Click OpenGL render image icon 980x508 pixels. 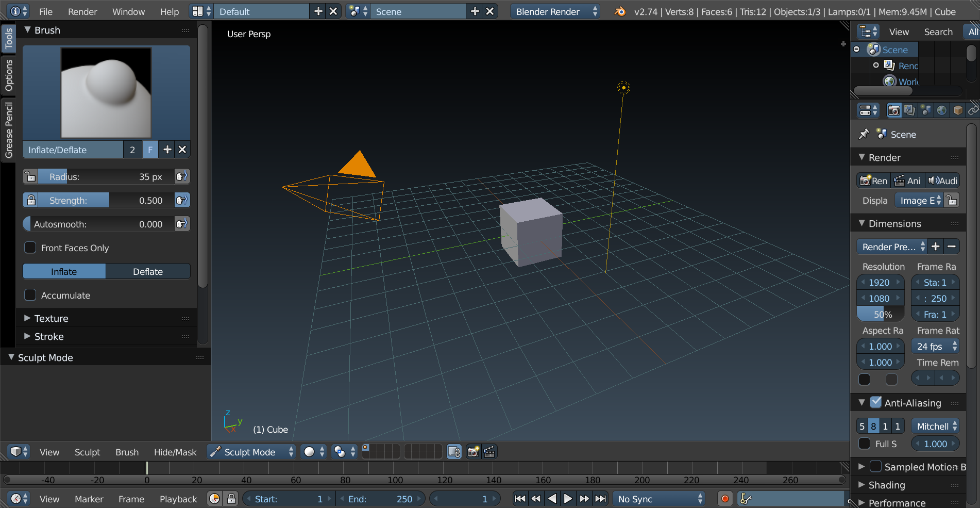[x=472, y=452]
